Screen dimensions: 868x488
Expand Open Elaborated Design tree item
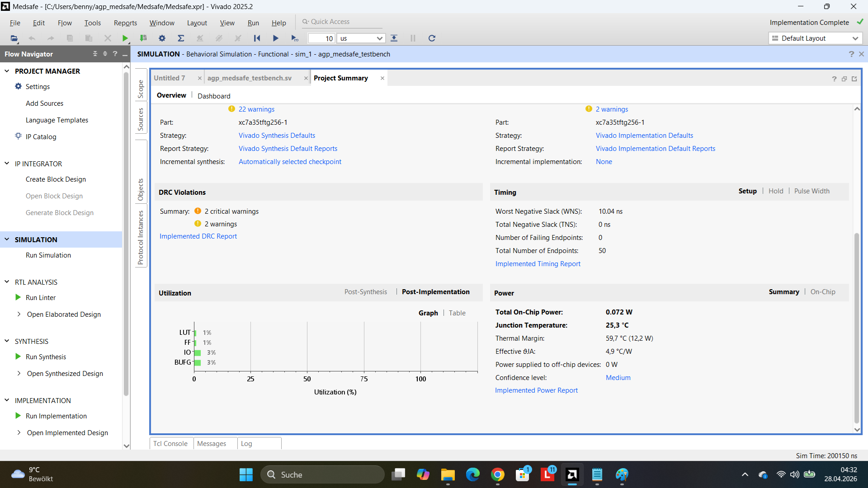[19, 314]
